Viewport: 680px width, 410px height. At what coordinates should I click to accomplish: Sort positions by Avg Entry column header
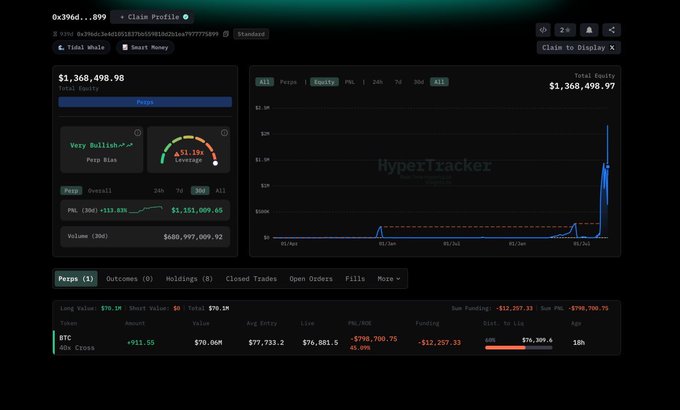pos(262,323)
